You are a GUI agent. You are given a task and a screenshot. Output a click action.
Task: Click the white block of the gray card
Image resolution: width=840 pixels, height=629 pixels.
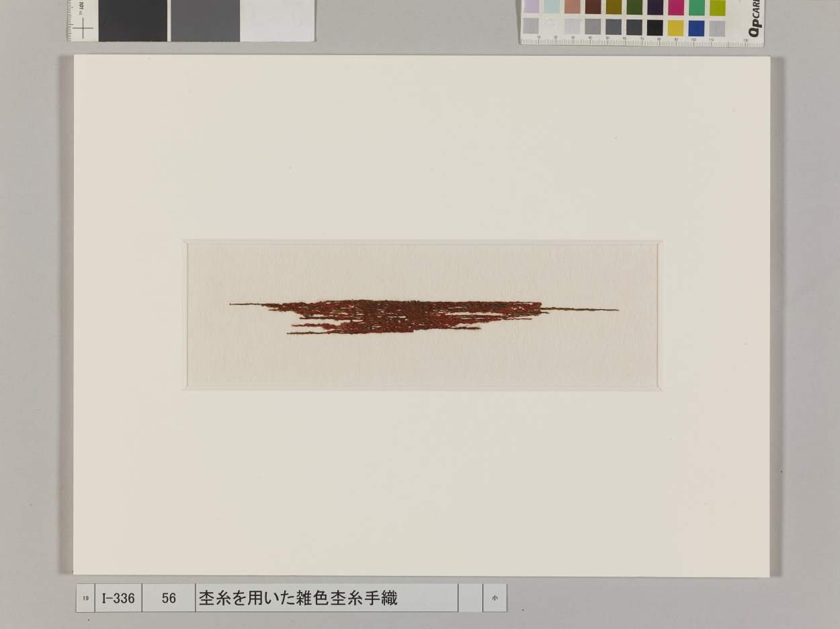[277, 19]
